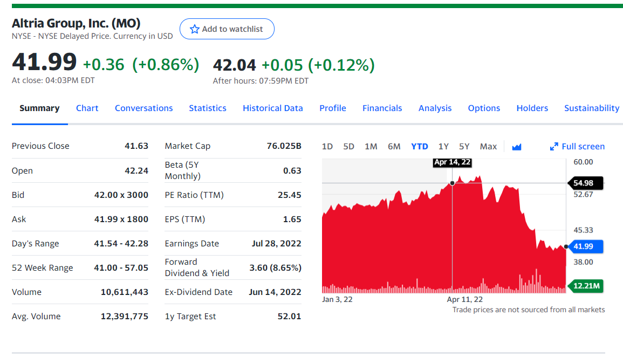Select the YTD chart range
The width and height of the screenshot is (623, 364).
coord(420,147)
